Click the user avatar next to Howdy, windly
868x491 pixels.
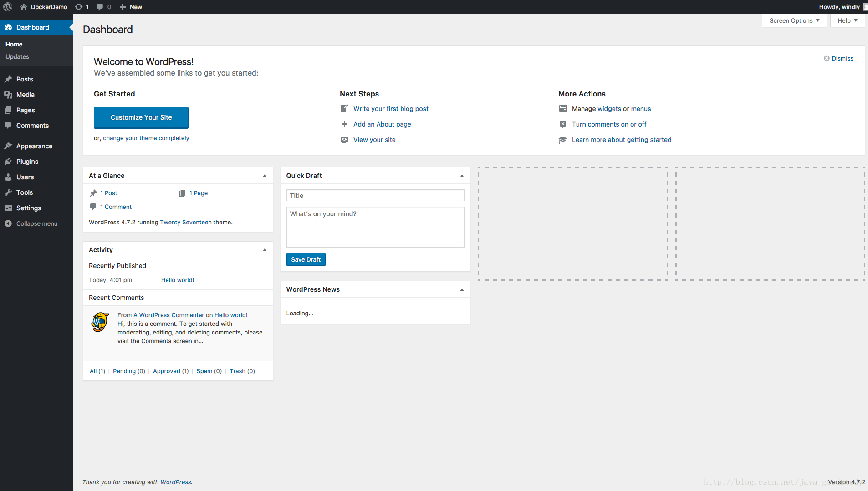865,7
